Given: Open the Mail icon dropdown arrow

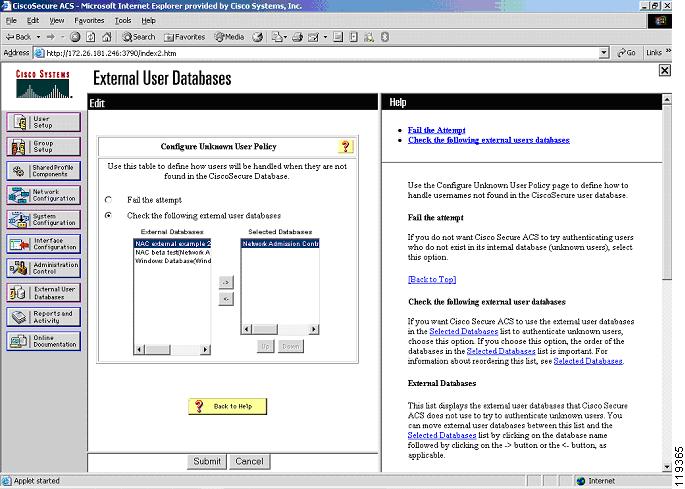Looking at the screenshot, I should point(285,37).
